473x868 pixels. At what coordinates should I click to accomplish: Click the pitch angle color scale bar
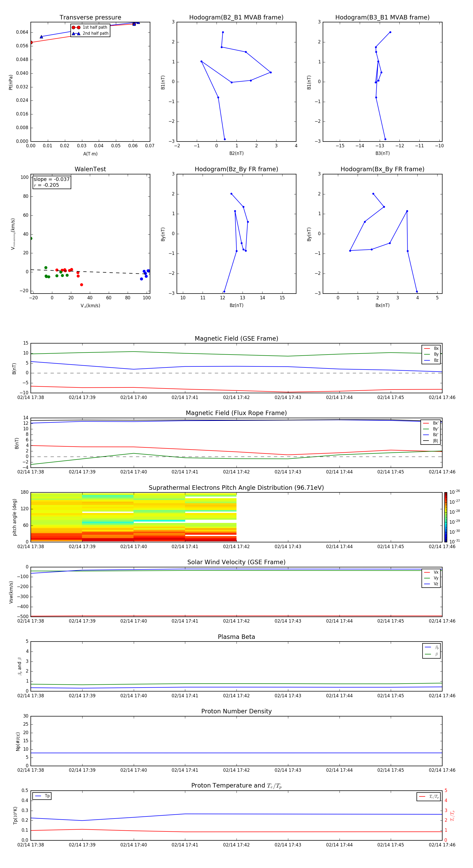[x=446, y=517]
